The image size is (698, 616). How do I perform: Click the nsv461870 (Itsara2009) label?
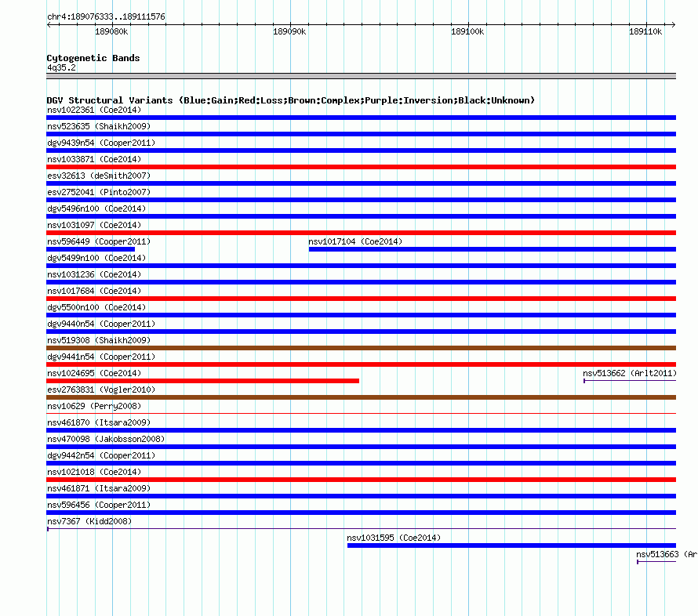pyautogui.click(x=99, y=422)
